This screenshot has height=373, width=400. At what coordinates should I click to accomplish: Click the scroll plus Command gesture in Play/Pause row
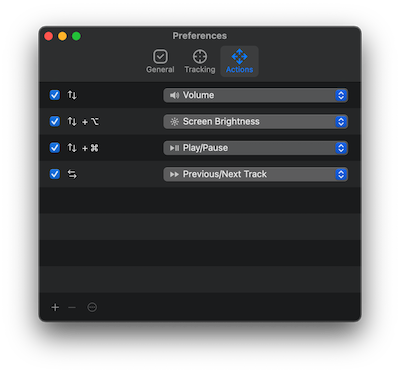click(x=83, y=148)
